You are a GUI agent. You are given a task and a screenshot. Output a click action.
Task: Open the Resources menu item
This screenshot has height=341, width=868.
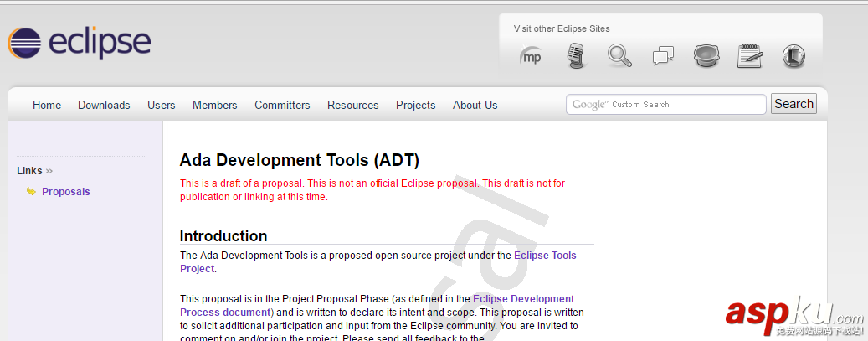[352, 105]
